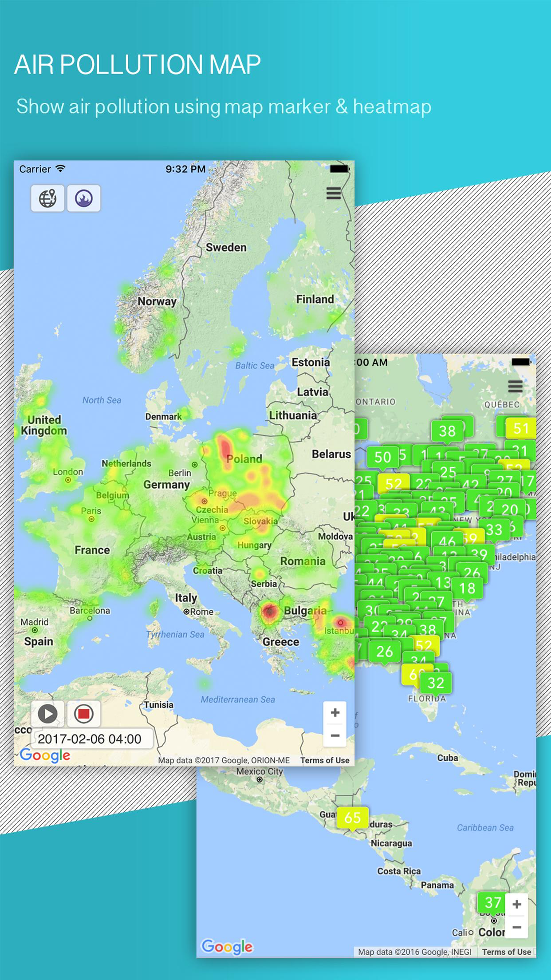Click the Google logo on America map
This screenshot has height=980, width=551.
(227, 947)
